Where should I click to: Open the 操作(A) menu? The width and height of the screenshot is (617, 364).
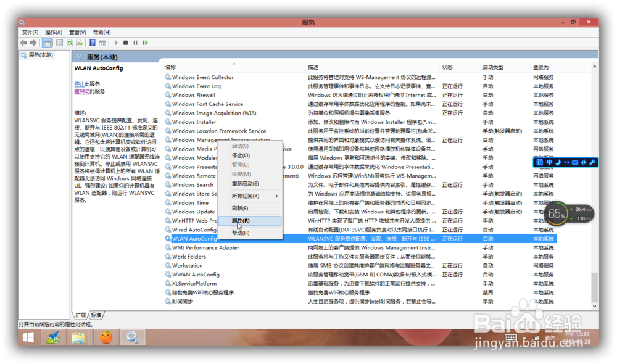[x=54, y=32]
